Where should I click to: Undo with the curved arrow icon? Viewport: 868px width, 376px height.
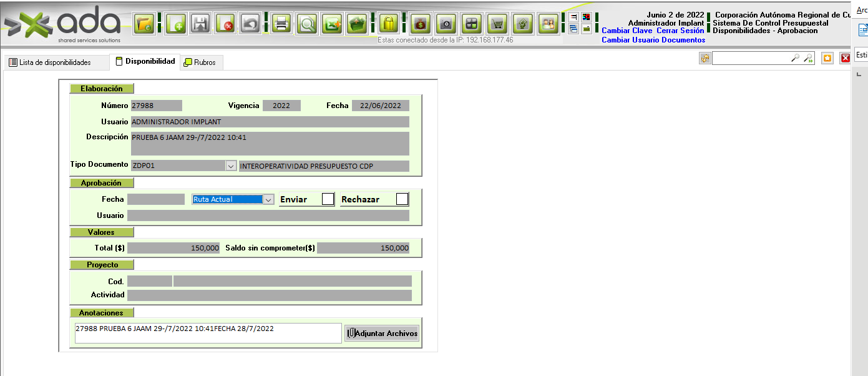pyautogui.click(x=250, y=24)
